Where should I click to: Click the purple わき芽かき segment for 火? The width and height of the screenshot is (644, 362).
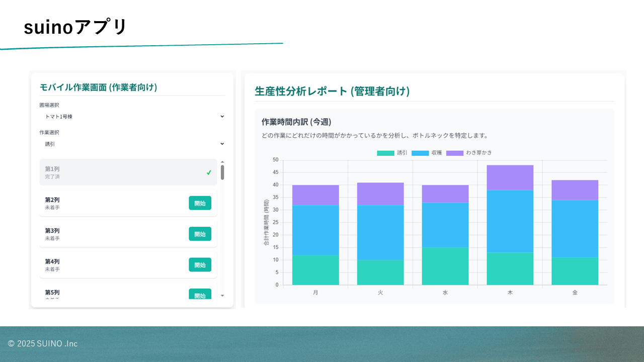(x=380, y=194)
